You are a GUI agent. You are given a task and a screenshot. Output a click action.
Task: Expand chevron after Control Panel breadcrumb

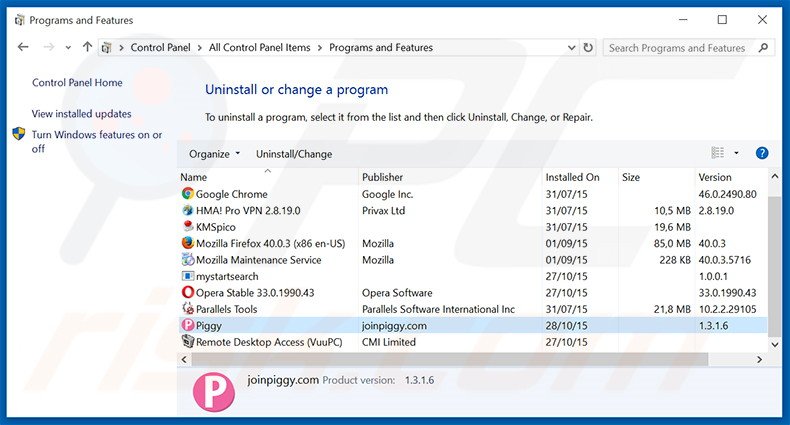pyautogui.click(x=200, y=48)
